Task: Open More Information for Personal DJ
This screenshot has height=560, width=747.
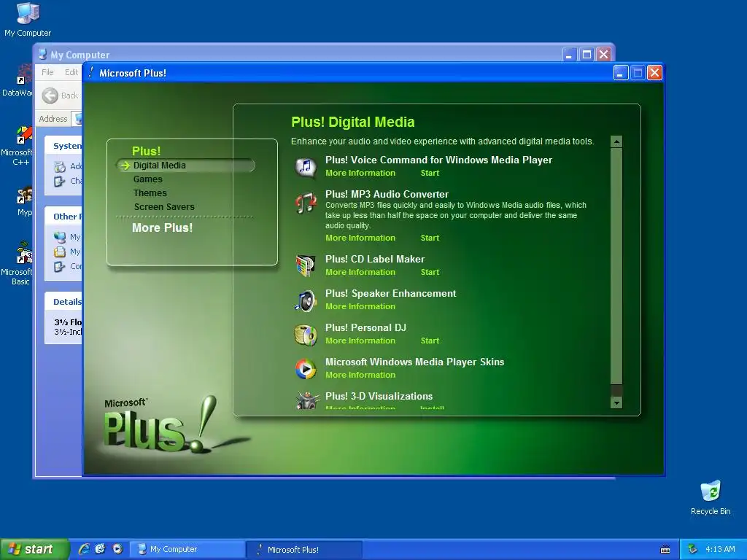Action: 360,341
